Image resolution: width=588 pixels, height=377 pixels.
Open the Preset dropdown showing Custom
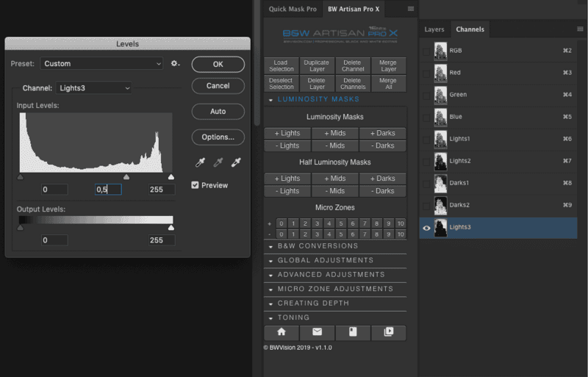(101, 64)
